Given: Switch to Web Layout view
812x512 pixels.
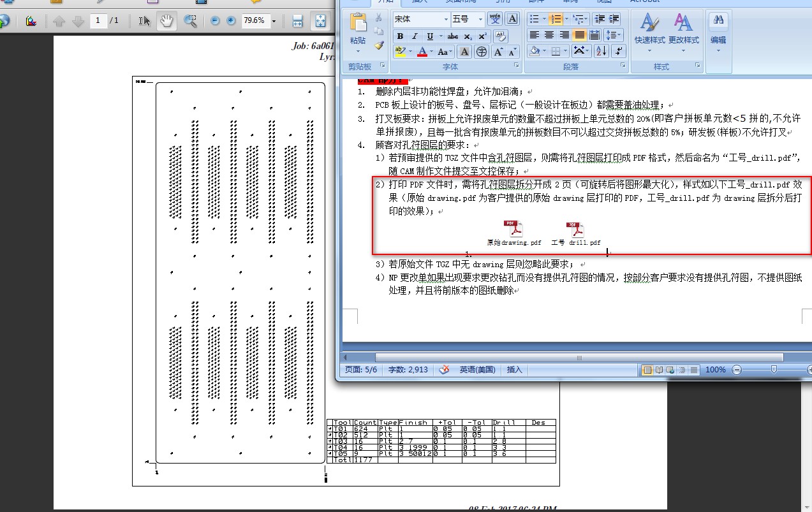Looking at the screenshot, I should click(x=670, y=370).
